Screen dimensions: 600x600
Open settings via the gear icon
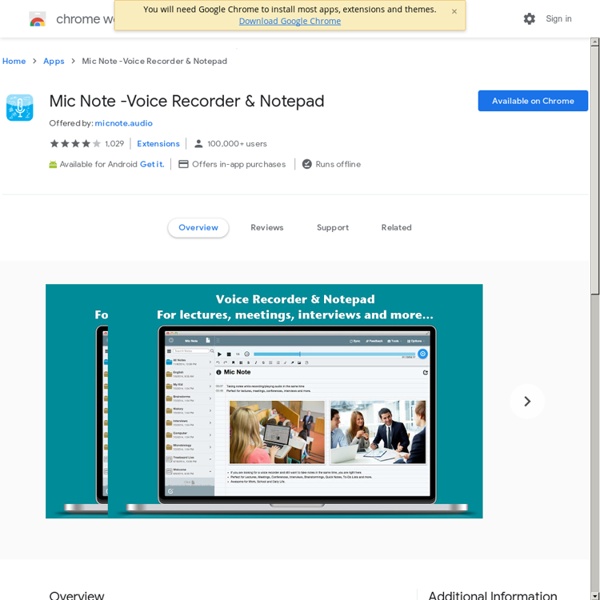tap(529, 19)
